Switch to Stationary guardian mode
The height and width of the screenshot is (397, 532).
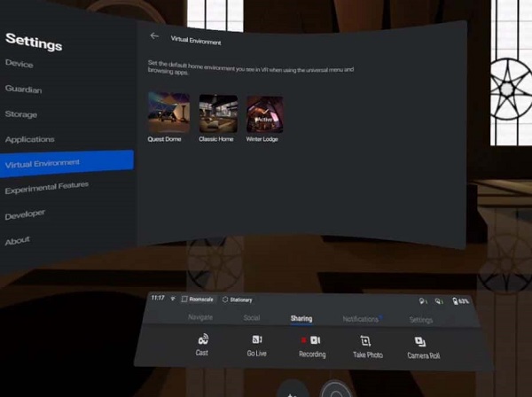pos(238,300)
